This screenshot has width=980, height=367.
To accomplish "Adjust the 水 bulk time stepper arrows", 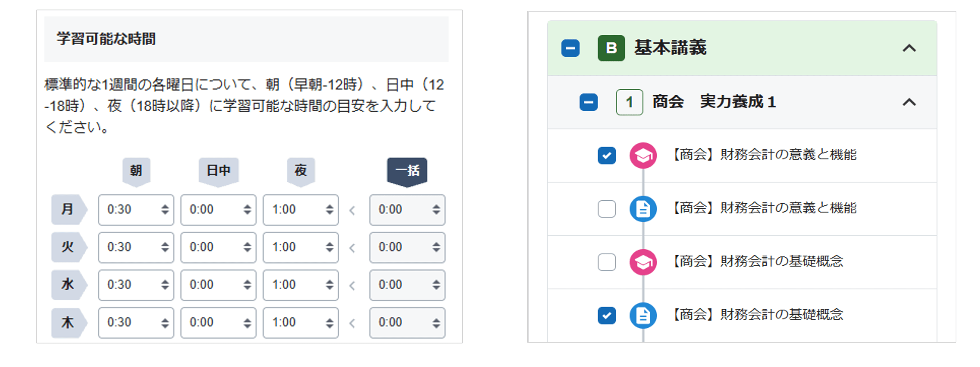I will [436, 285].
